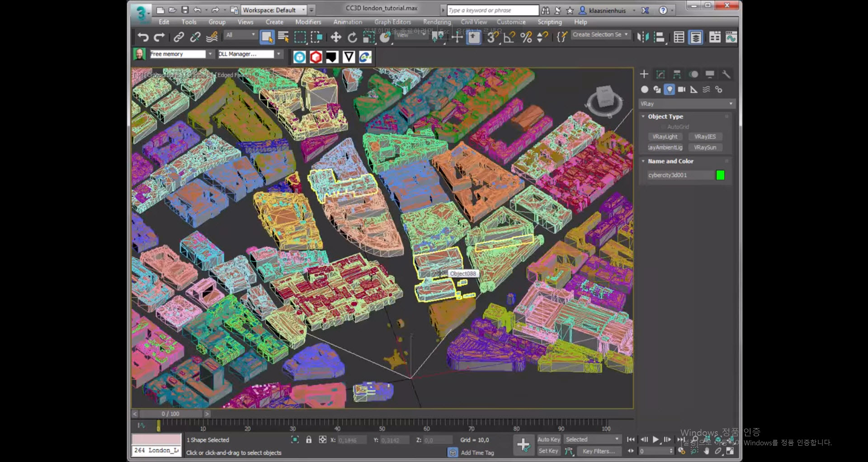This screenshot has width=868, height=462.
Task: Open the VRay light category dropdown
Action: 686,104
